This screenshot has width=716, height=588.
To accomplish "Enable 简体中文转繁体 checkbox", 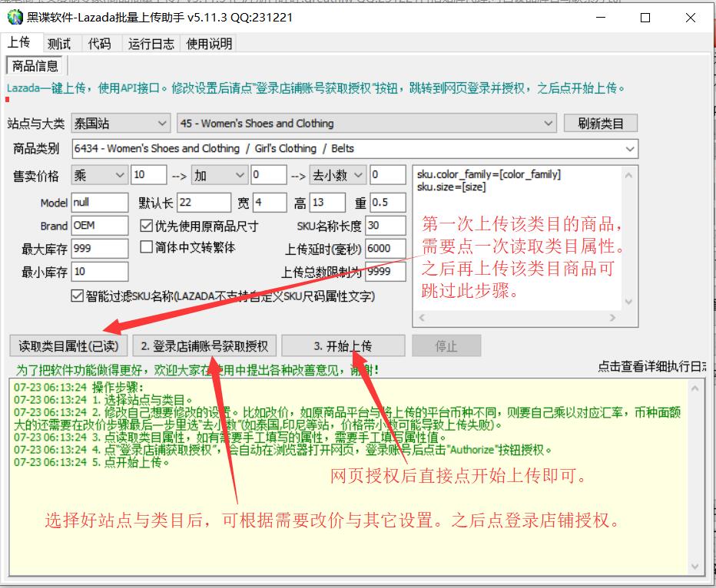I will click(146, 247).
